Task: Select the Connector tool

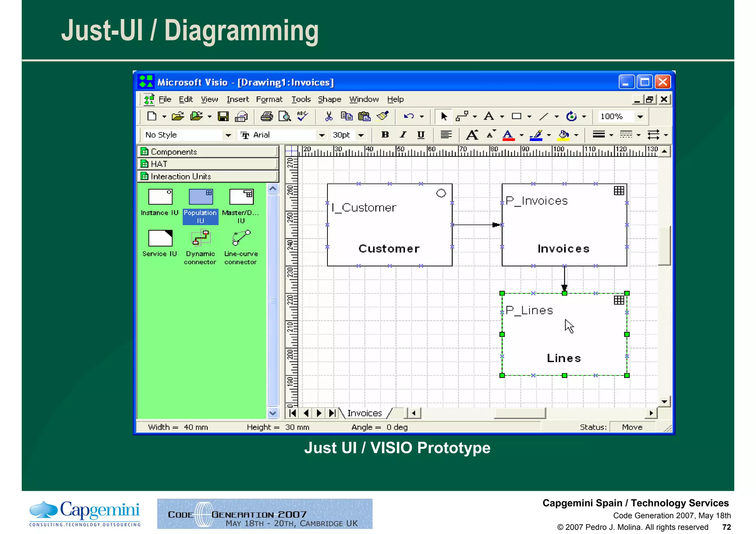Action: coord(462,117)
